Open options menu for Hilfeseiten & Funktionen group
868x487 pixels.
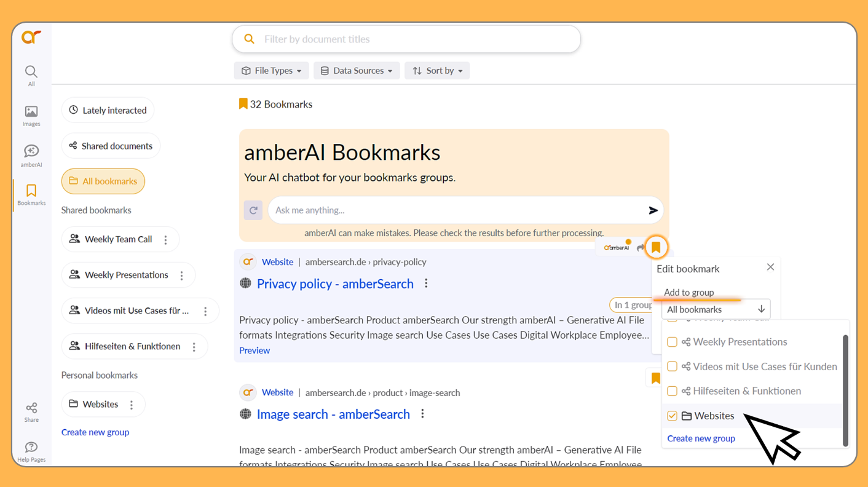click(194, 347)
